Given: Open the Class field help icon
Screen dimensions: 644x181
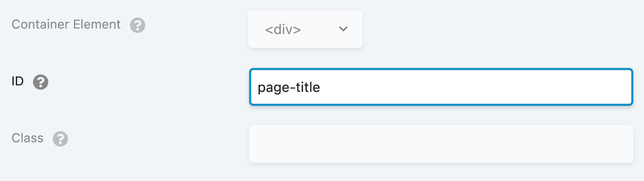Looking at the screenshot, I should click(60, 139).
